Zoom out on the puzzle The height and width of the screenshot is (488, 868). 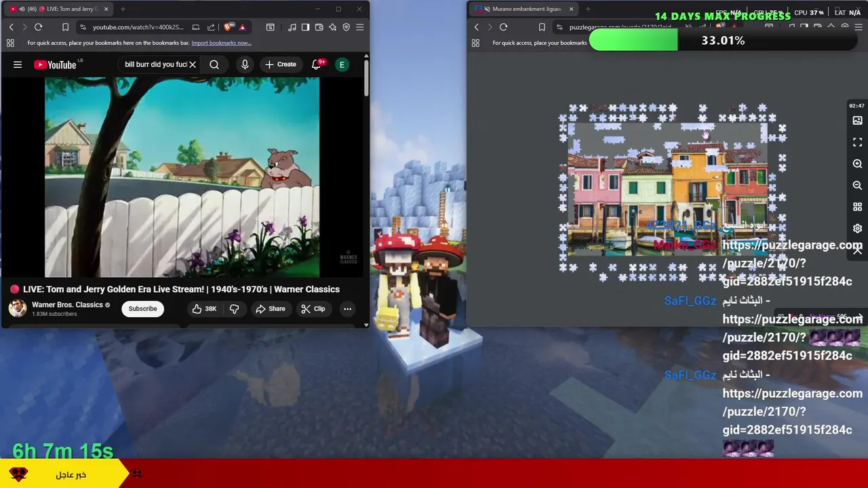tap(857, 185)
